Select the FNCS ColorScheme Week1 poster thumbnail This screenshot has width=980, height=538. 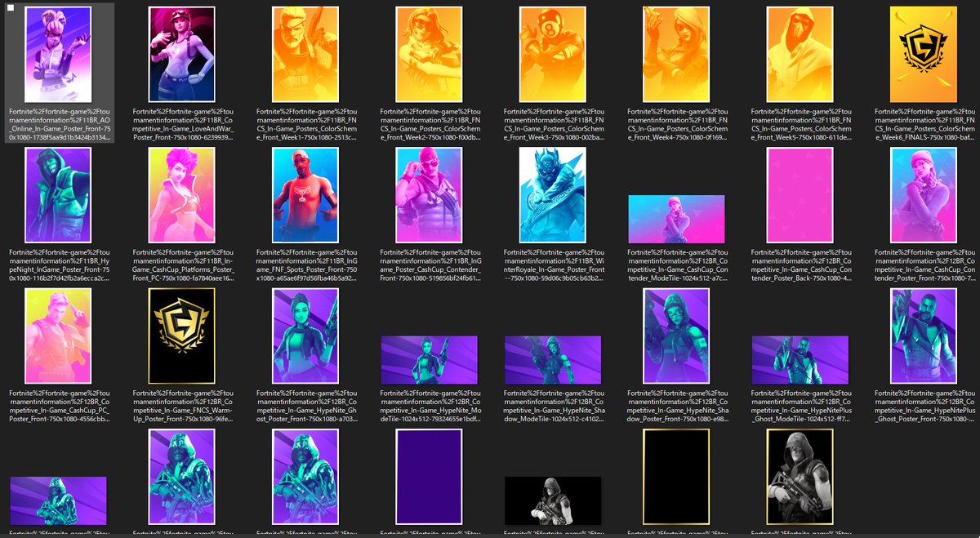point(305,55)
